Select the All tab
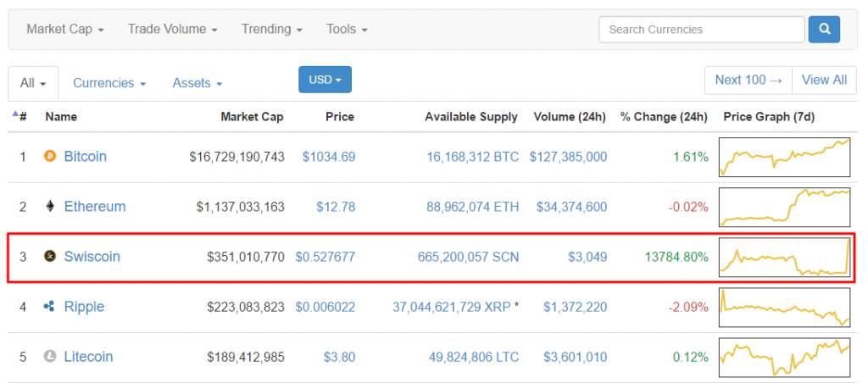The height and width of the screenshot is (383, 868). [x=33, y=83]
